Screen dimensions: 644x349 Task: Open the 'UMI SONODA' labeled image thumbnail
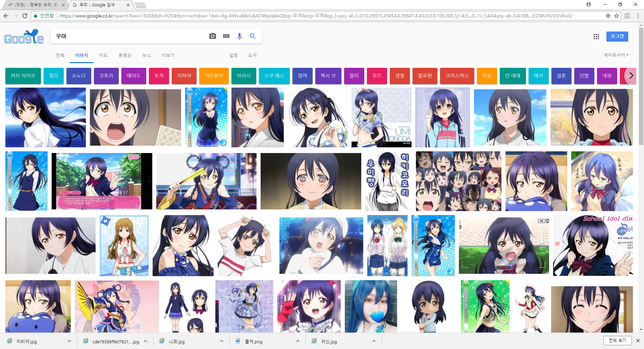click(x=381, y=117)
